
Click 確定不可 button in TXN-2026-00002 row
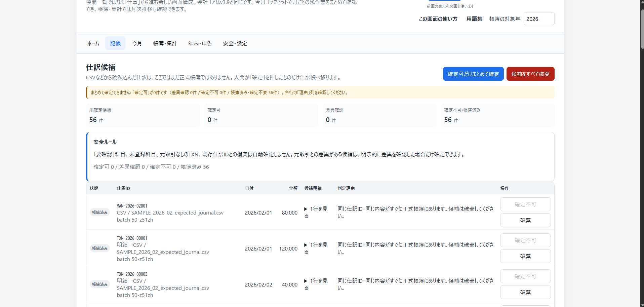[525, 276]
